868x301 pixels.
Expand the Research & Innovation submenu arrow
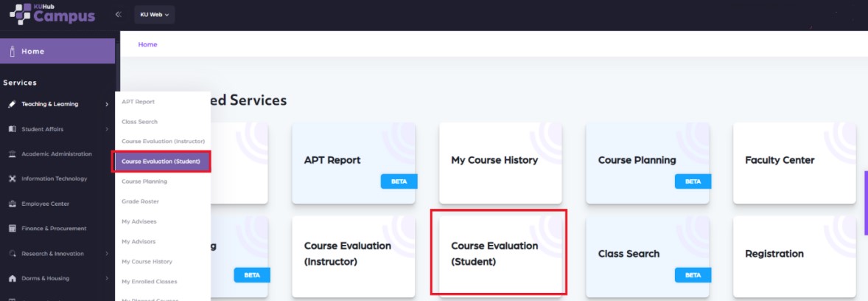(107, 254)
